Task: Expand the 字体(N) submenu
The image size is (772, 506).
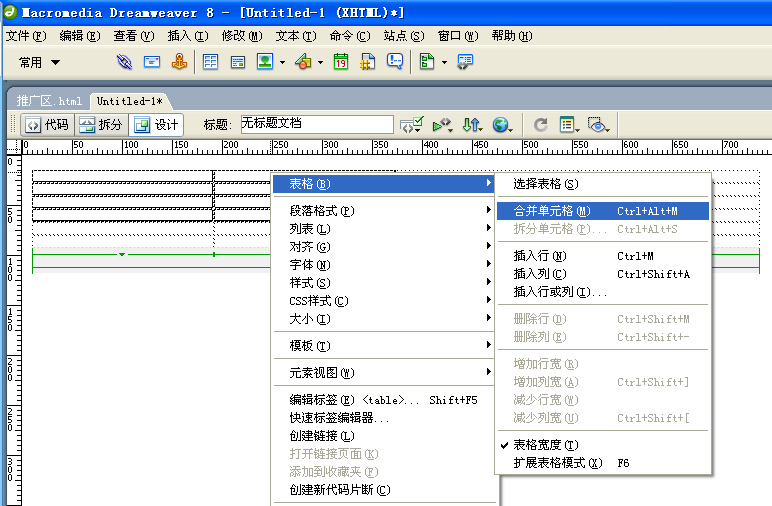Action: pos(384,265)
